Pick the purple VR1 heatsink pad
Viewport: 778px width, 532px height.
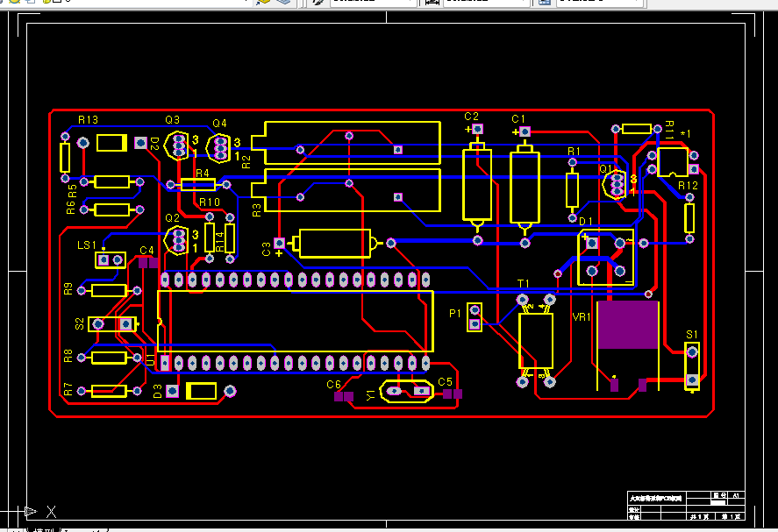tap(628, 325)
